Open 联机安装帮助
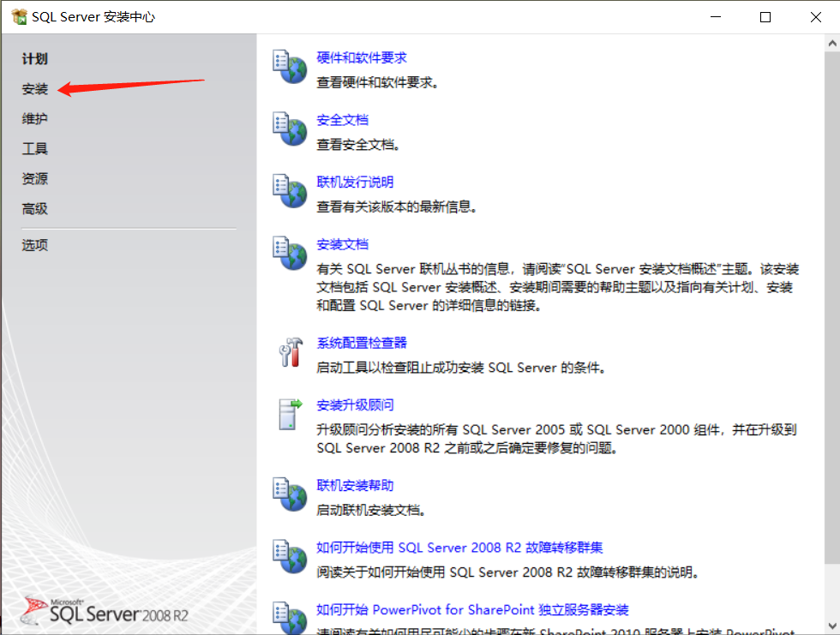Viewport: 840px width, 635px height. (355, 485)
